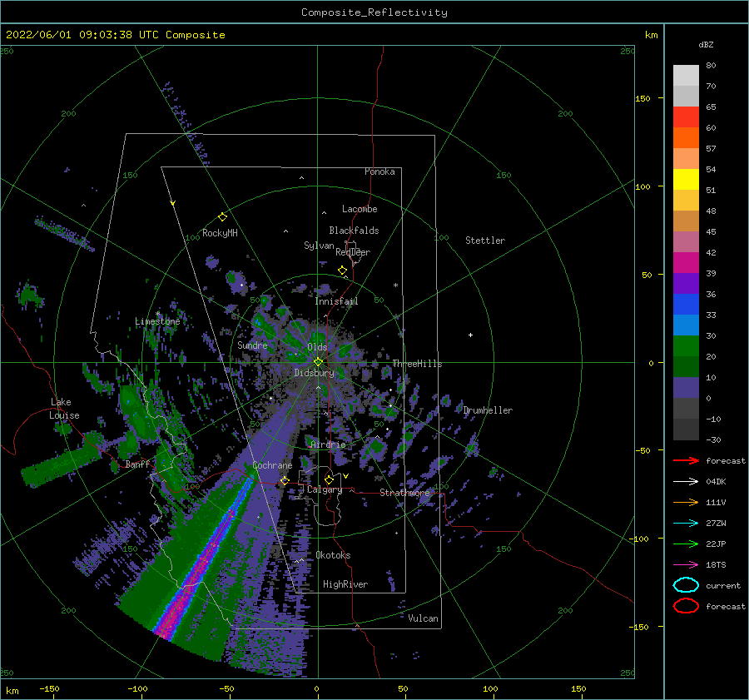Click the Blackfalds city label
Screen dimensions: 749x700
click(354, 231)
